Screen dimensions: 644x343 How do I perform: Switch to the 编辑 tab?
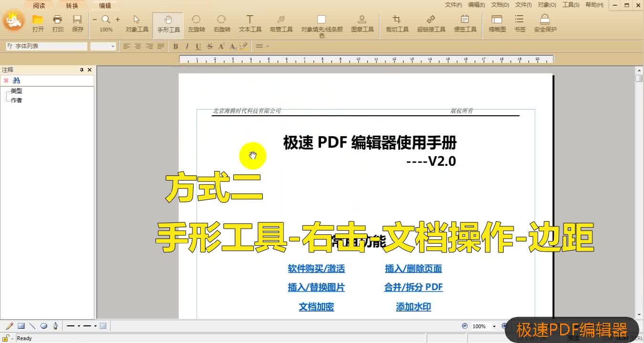point(105,6)
